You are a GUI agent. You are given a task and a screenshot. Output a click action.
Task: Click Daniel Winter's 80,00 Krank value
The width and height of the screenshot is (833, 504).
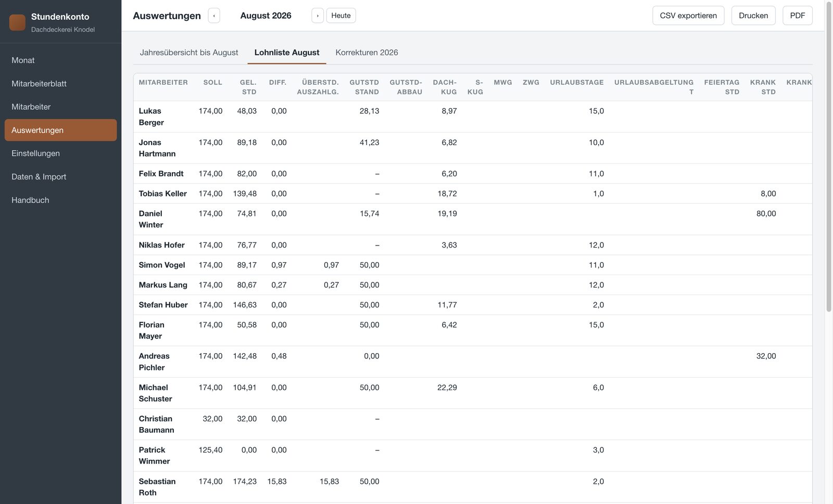tap(766, 213)
